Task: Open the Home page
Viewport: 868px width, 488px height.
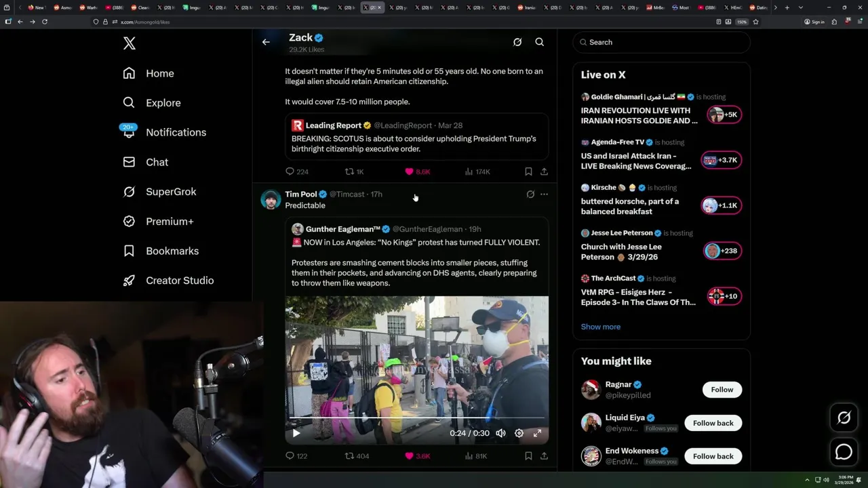Action: 149,73
